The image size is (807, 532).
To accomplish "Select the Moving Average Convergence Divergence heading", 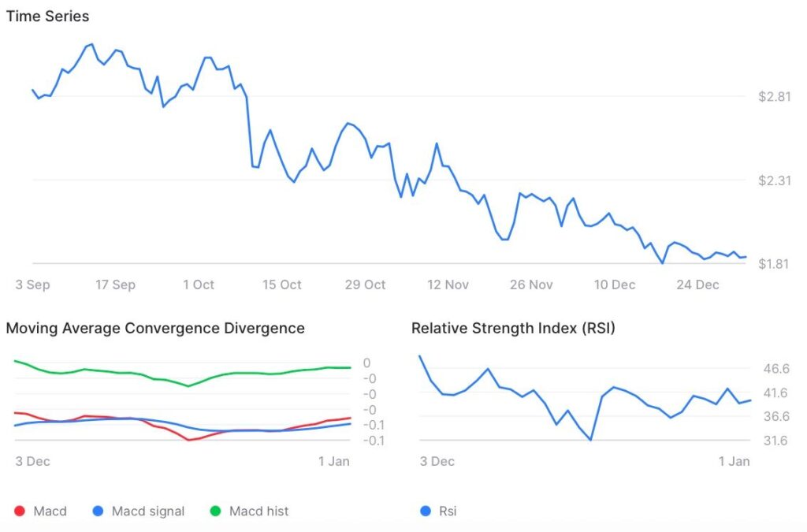I will pyautogui.click(x=155, y=328).
